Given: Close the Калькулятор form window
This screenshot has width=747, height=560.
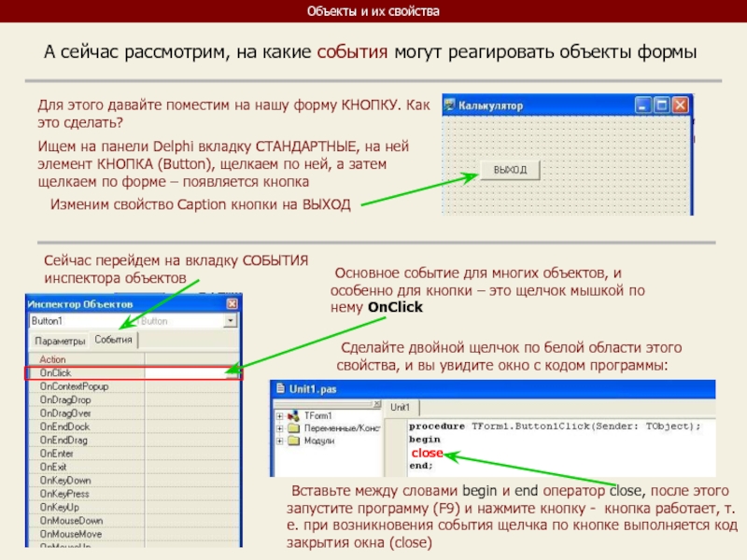Looking at the screenshot, I should [x=680, y=105].
